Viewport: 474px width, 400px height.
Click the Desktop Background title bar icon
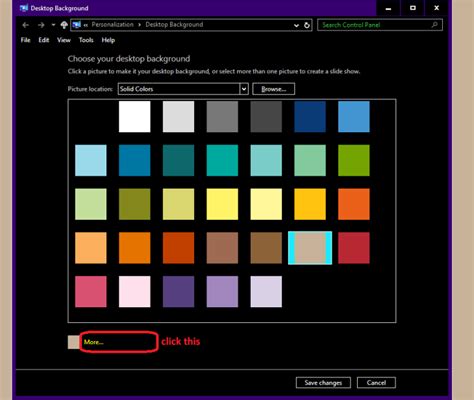pos(24,8)
